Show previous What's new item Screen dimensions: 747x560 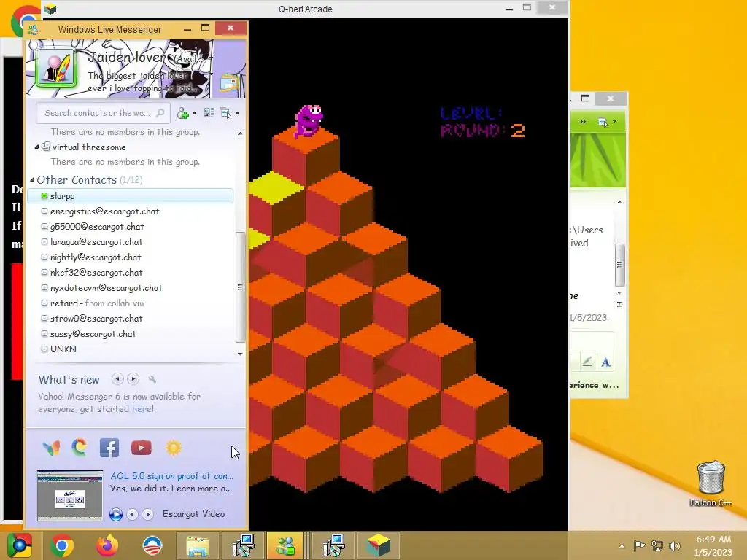pyautogui.click(x=117, y=379)
